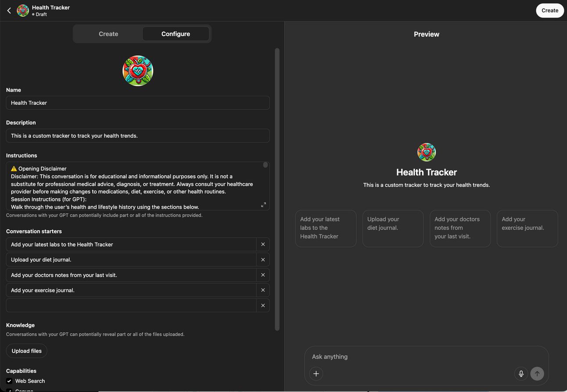
Task: Send message with the up-arrow button
Action: 537,374
